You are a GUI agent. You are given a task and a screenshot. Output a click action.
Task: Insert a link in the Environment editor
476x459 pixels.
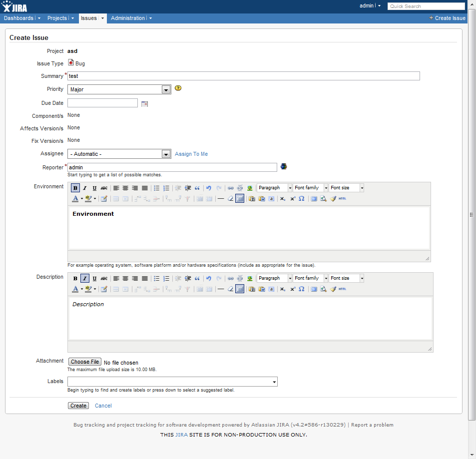coord(231,188)
